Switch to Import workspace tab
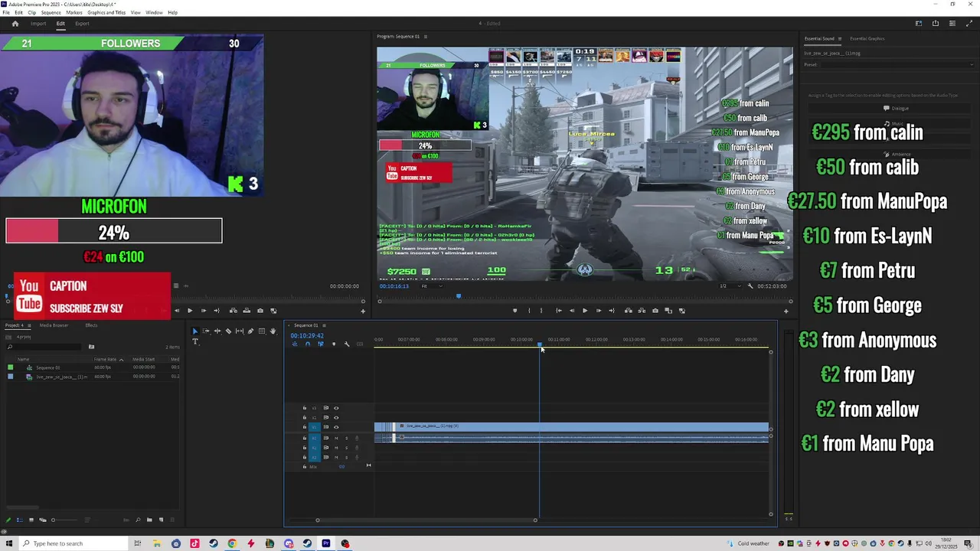The image size is (980, 551). click(38, 24)
